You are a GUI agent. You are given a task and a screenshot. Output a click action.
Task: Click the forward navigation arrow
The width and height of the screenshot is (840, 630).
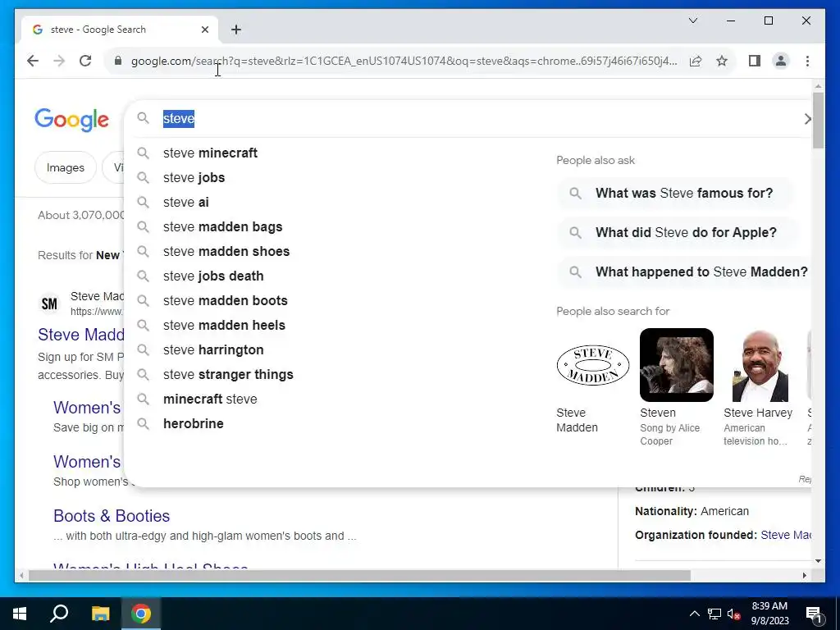point(59,61)
